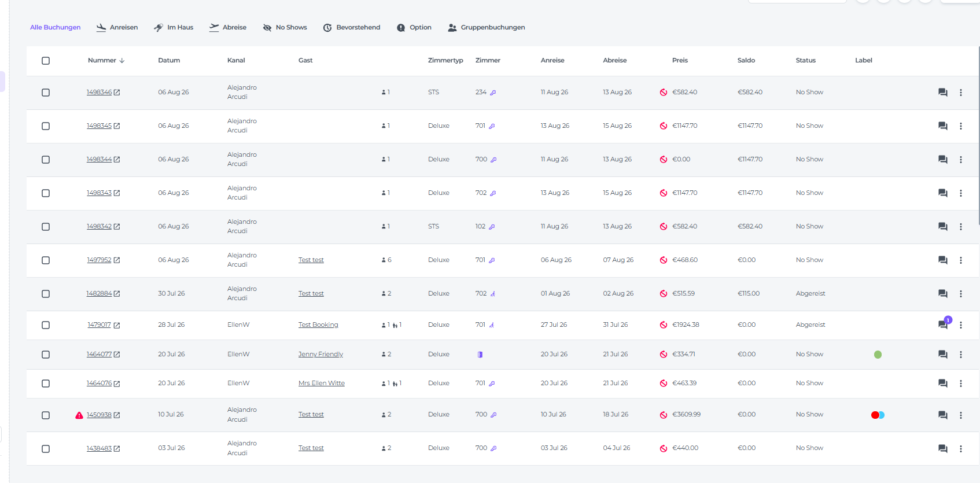
Task: Check the select-all header checkbox
Action: 46,61
